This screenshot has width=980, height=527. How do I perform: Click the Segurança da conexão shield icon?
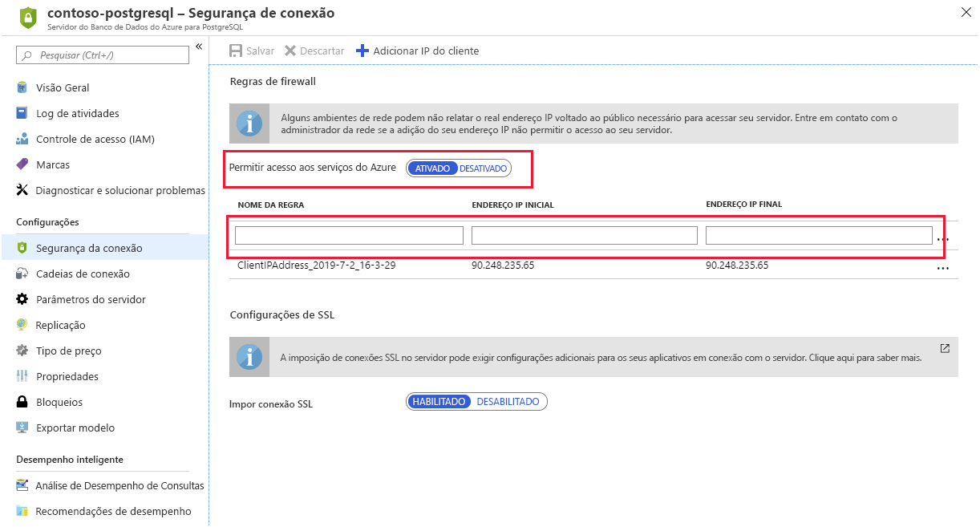coord(22,248)
